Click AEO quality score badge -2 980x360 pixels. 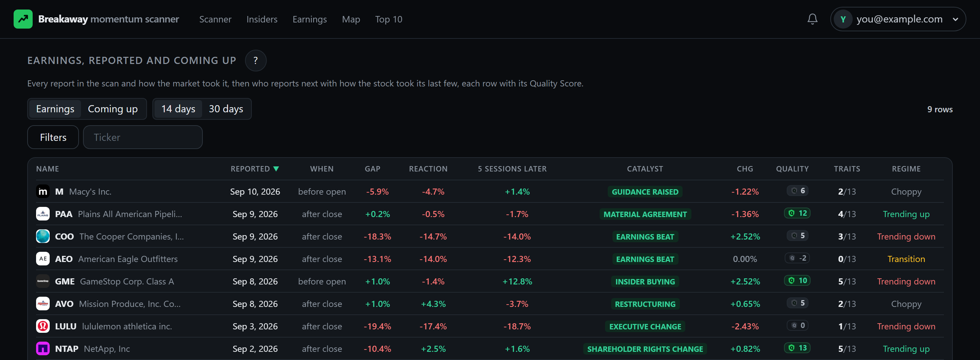[x=797, y=258]
